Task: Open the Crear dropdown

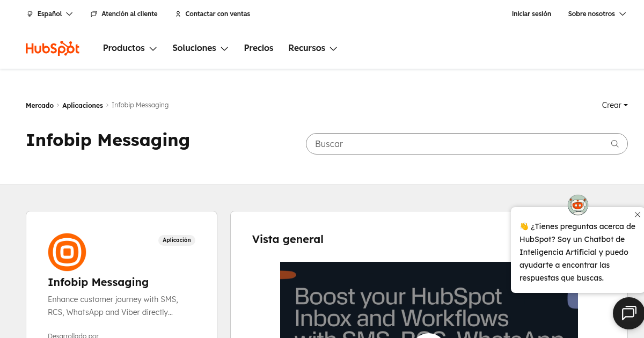Action: 615,105
